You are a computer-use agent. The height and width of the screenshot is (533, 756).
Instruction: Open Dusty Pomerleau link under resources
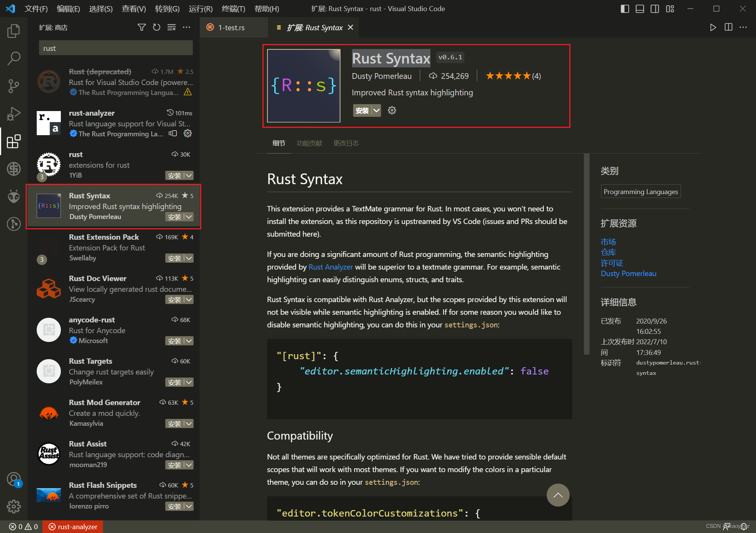[629, 273]
